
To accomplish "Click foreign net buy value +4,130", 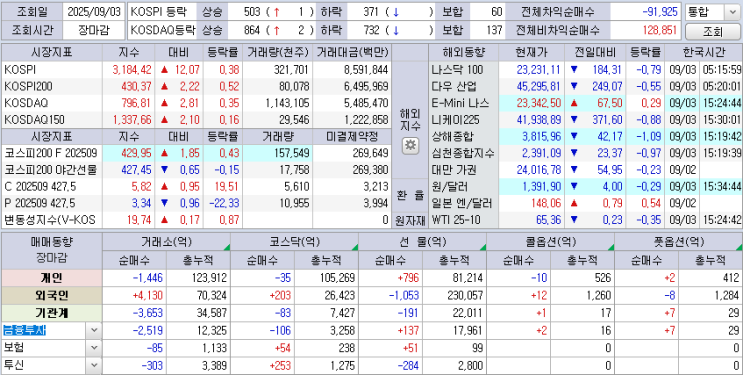I will [148, 296].
